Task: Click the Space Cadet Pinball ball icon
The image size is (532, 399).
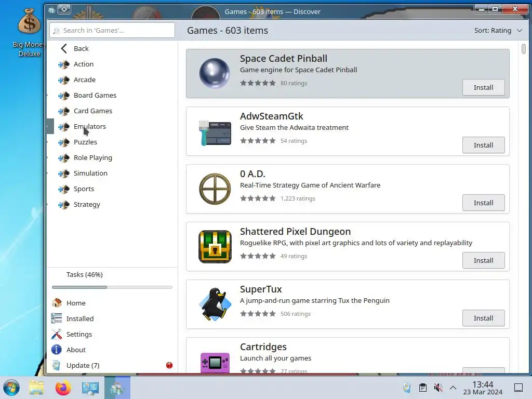Action: click(x=215, y=73)
